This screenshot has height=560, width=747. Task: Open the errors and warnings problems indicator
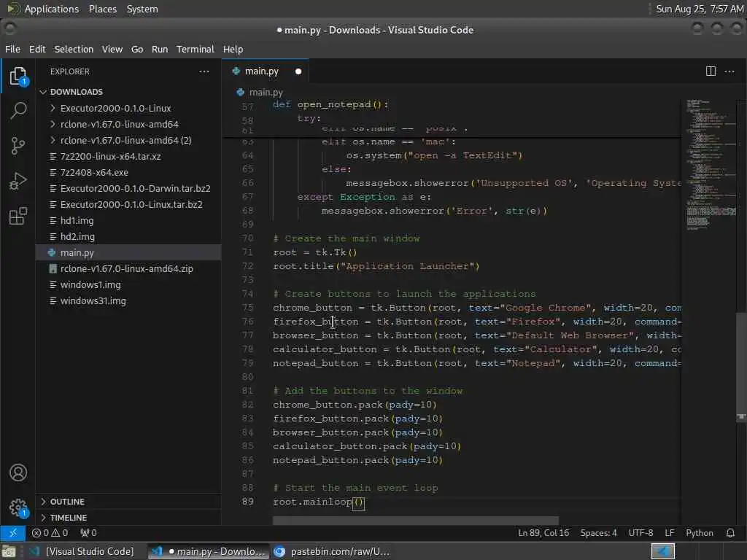50,533
